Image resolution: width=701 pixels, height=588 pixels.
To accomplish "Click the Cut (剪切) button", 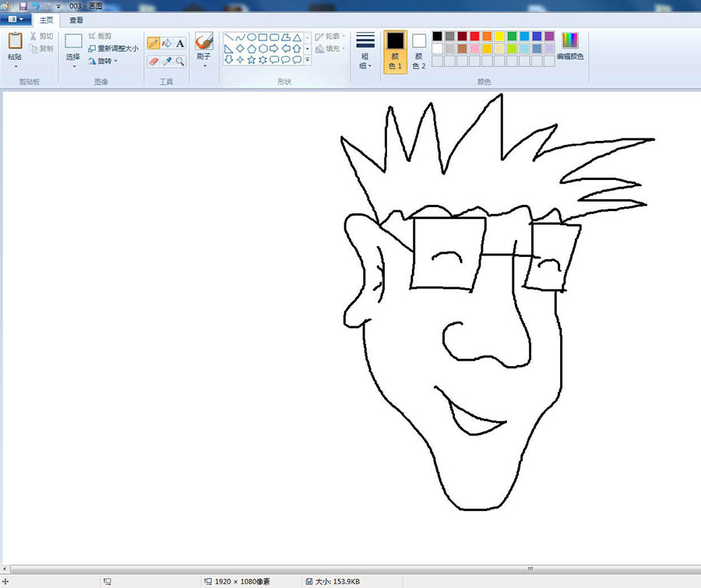I will click(41, 36).
